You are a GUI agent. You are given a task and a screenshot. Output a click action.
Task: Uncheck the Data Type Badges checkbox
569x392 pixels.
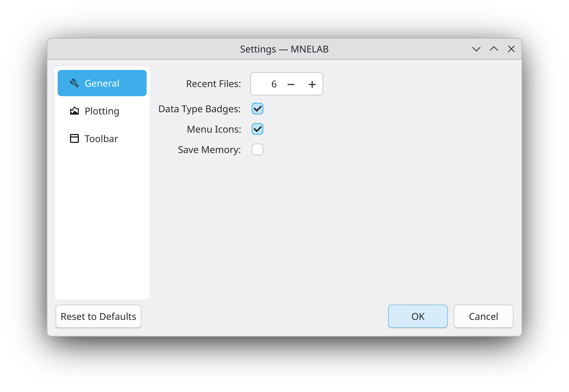click(258, 109)
